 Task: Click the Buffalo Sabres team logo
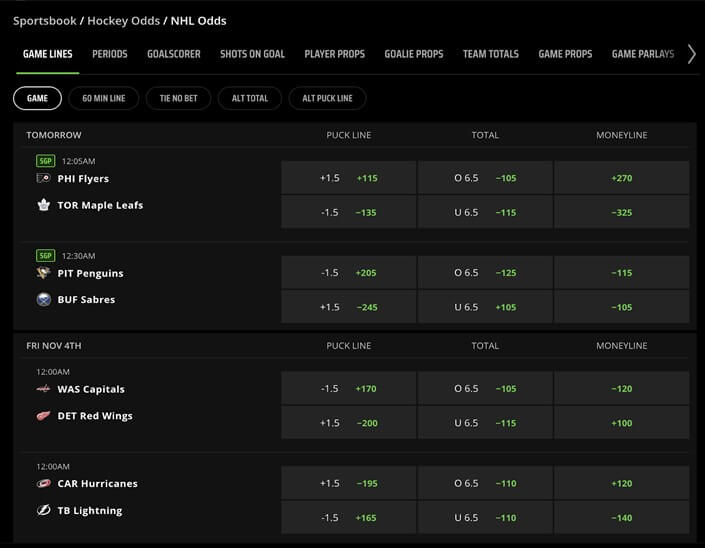click(x=43, y=299)
